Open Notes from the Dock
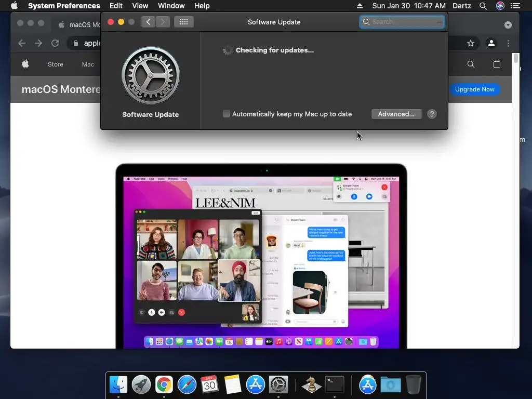This screenshot has width=532, height=399. click(232, 385)
